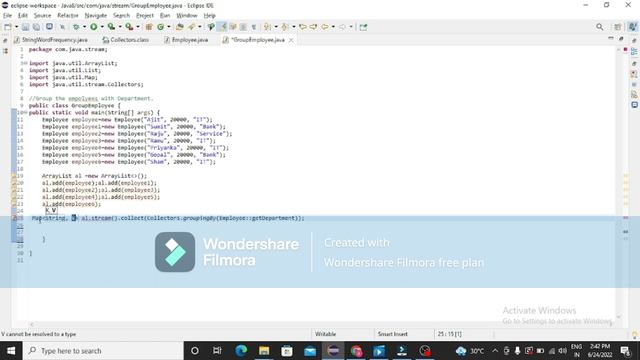Expand New Java Class dropdown arrow

point(169,27)
